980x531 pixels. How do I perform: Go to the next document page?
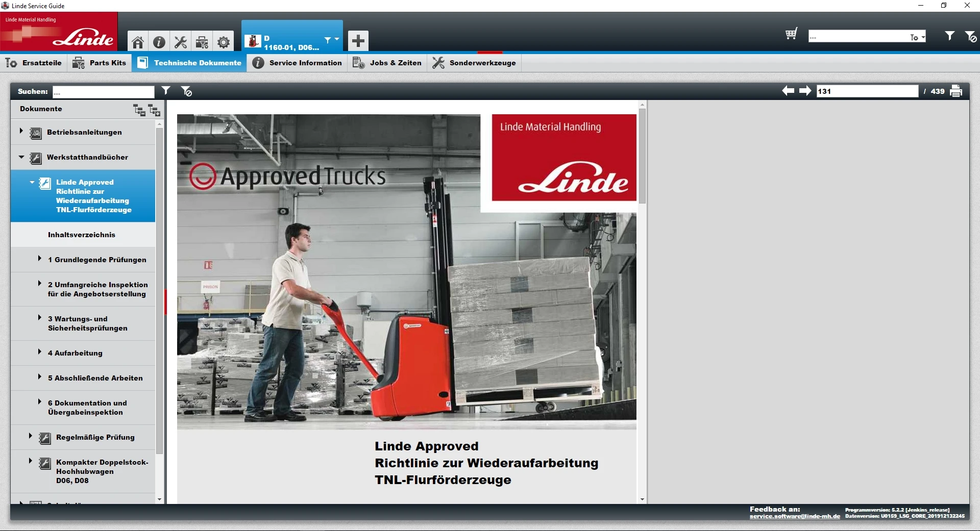pos(805,91)
